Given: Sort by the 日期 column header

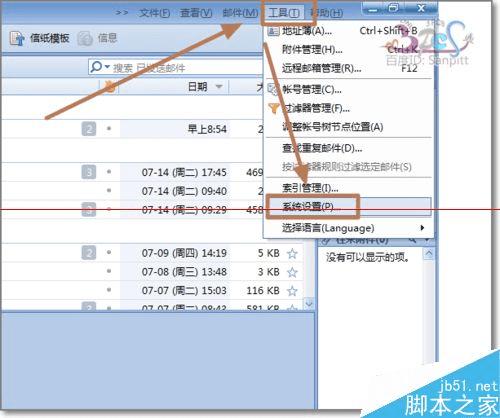Looking at the screenshot, I should [197, 87].
